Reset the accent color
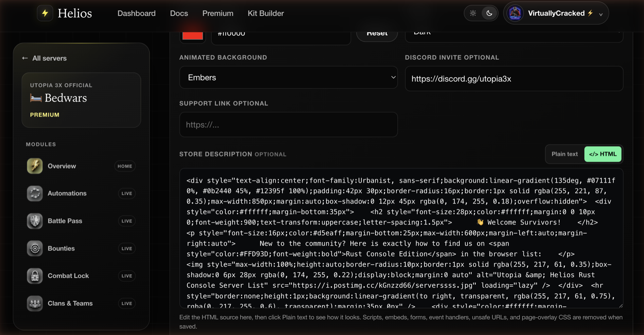Image resolution: width=644 pixels, height=335 pixels. pyautogui.click(x=377, y=36)
